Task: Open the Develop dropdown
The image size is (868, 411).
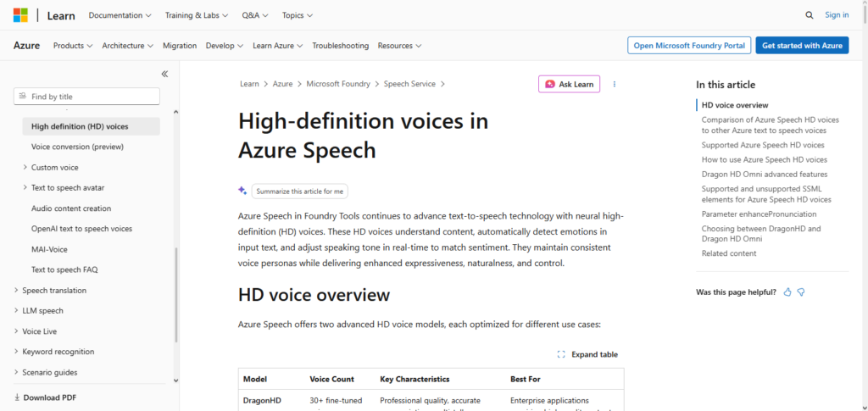Action: pyautogui.click(x=225, y=46)
